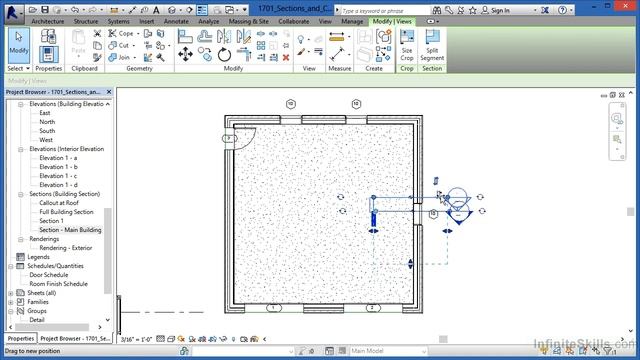Screen dimensions: 640x360
Task: Open the Massing & Site ribbon tab
Action: (249, 21)
